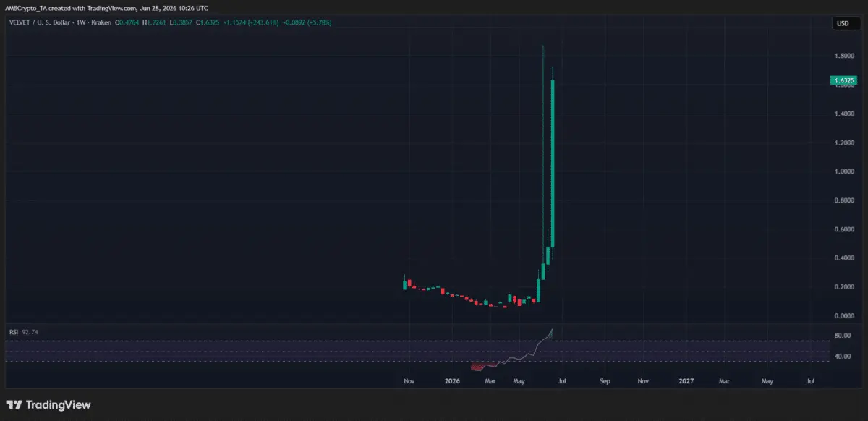Click the 0.4000 price axis label
The width and height of the screenshot is (868, 421).
coord(844,258)
